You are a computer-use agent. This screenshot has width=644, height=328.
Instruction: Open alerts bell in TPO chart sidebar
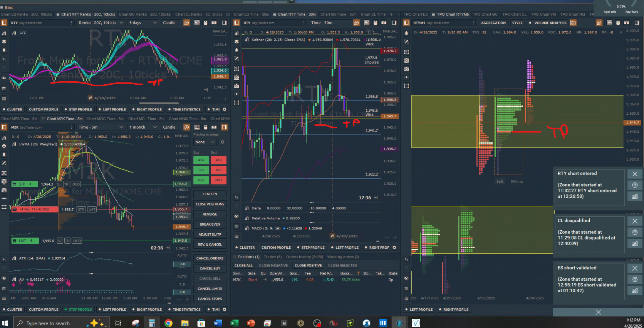click(406, 33)
